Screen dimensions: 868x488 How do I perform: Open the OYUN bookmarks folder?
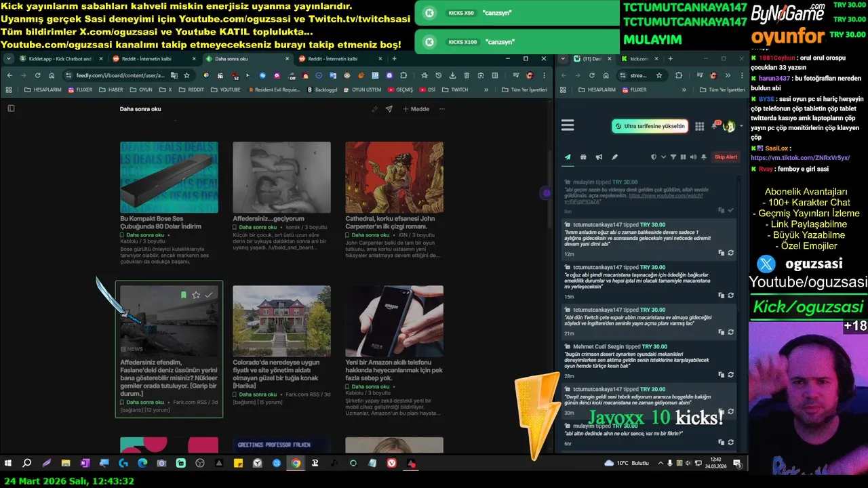click(x=141, y=89)
